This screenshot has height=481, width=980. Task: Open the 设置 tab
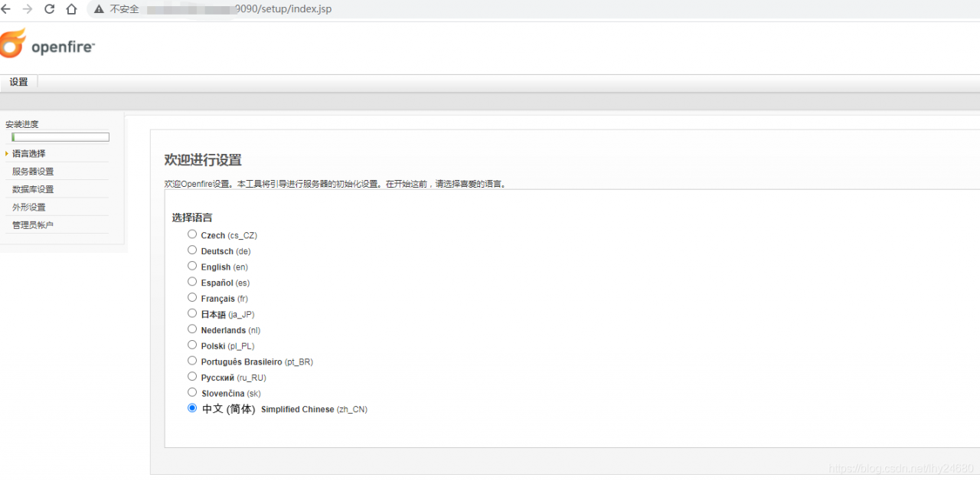pos(18,82)
